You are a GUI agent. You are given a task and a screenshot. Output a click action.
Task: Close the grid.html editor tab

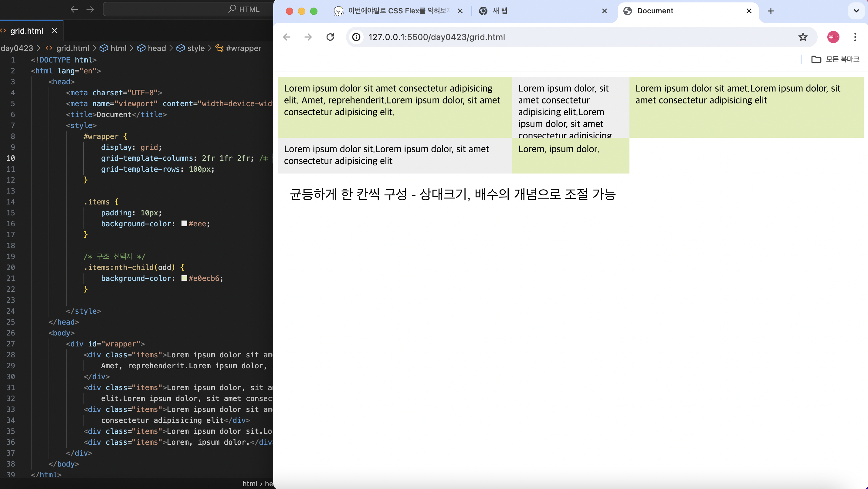pos(55,31)
